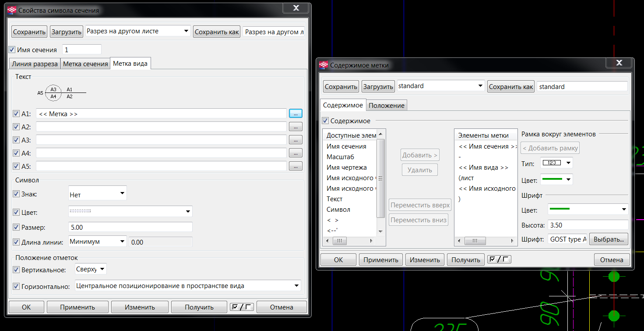Toggle all checkboxes icon in mark content dialog
Viewport: 644px width, 331px height.
(x=499, y=260)
